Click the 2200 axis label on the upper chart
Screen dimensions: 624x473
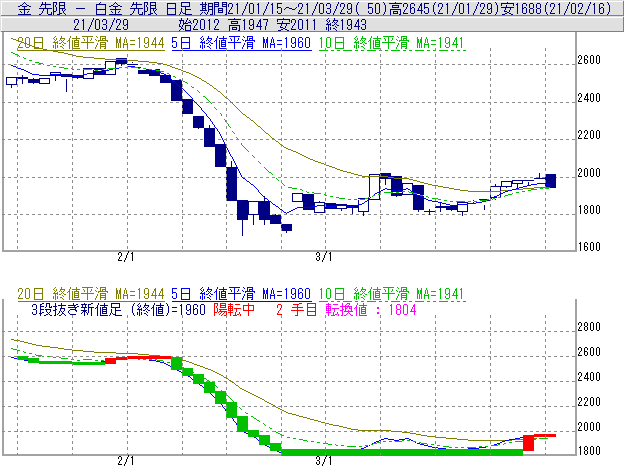[589, 135]
